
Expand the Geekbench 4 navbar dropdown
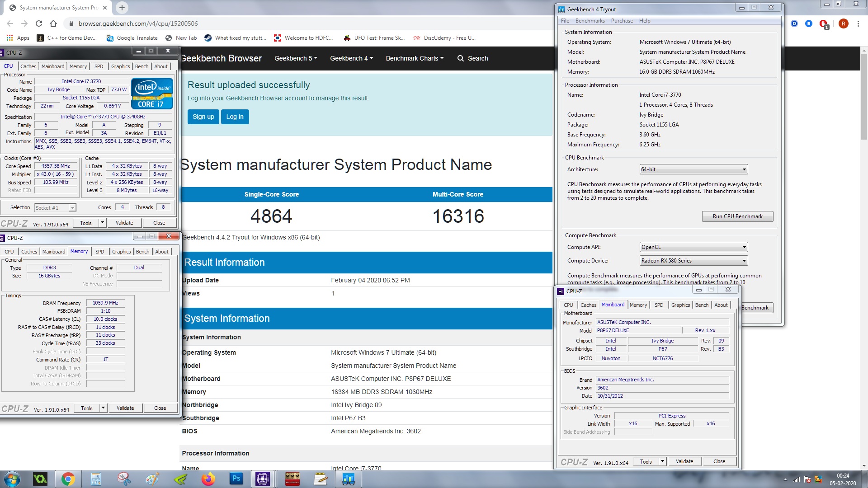pyautogui.click(x=351, y=58)
